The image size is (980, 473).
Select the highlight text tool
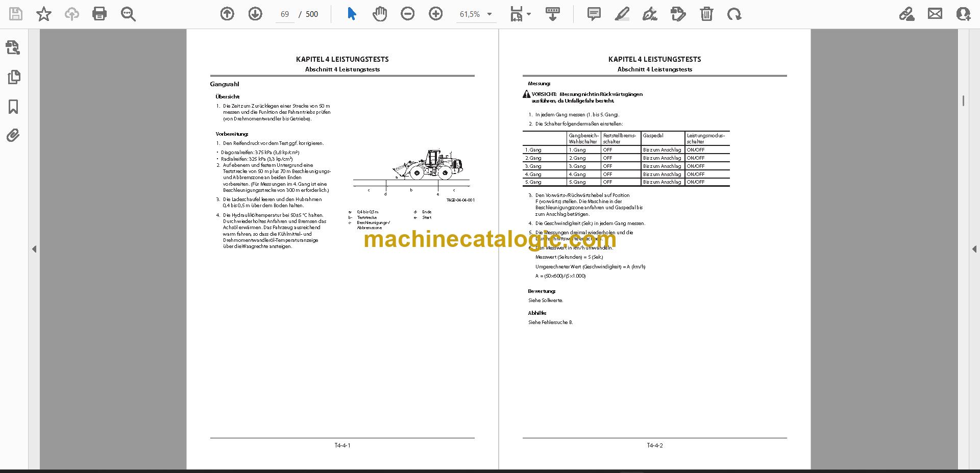point(622,14)
